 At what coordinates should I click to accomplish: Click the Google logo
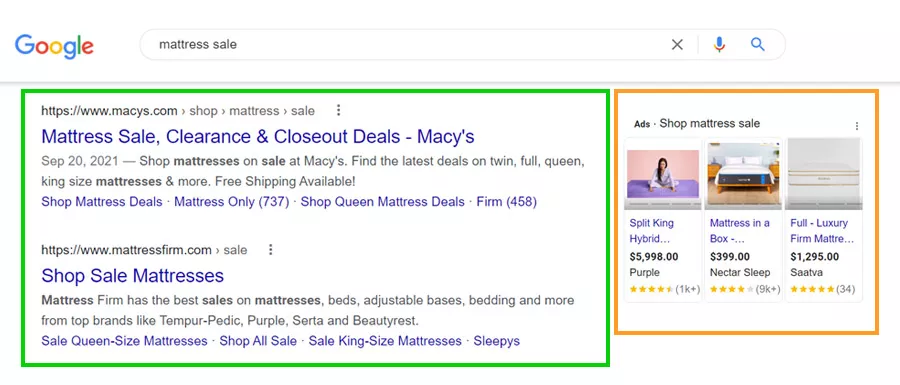click(54, 46)
